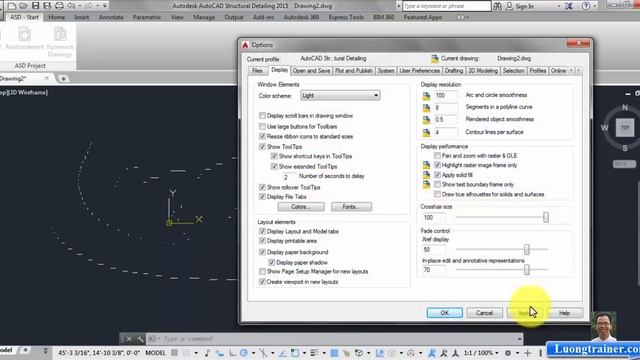
Task: Toggle Apply solid fill checkbox
Action: coord(438,175)
